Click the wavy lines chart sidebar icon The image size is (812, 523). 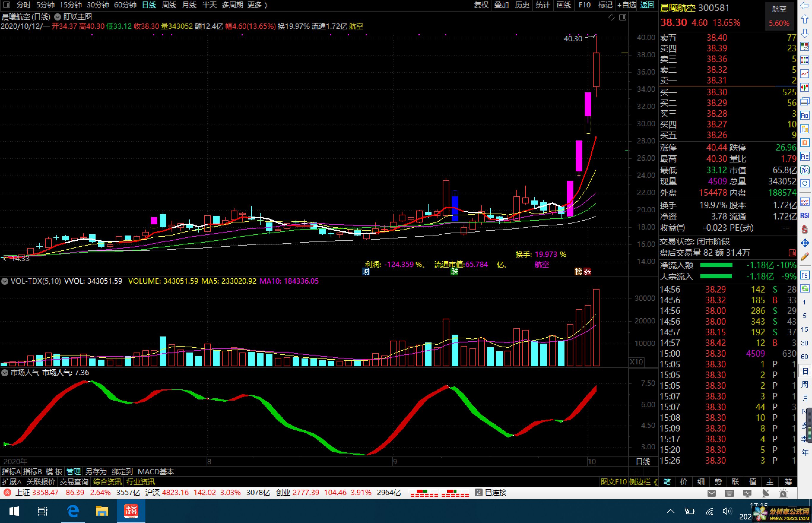[805, 202]
